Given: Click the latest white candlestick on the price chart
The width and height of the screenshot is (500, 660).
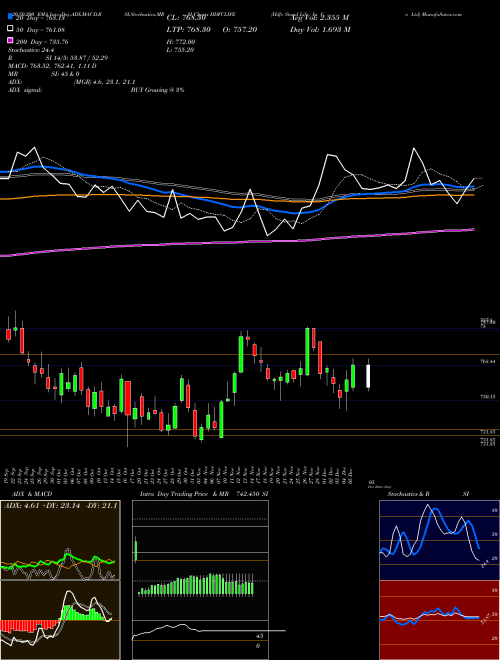Looking at the screenshot, I should pos(368,376).
